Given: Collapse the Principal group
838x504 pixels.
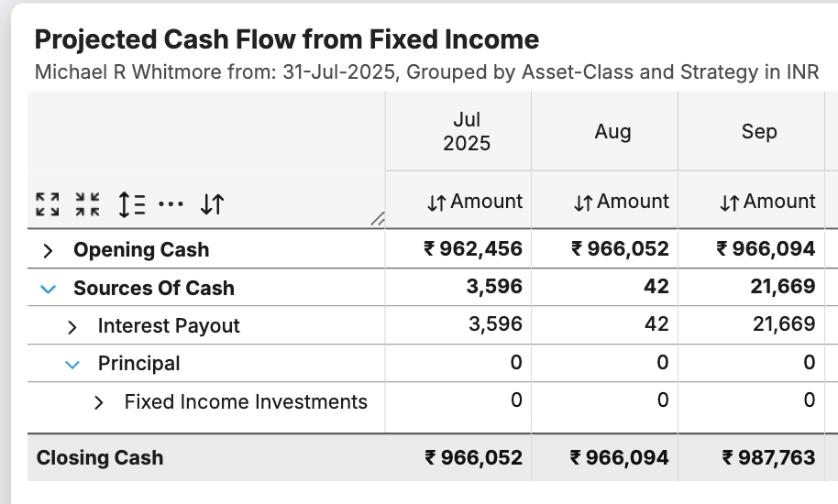Looking at the screenshot, I should pyautogui.click(x=73, y=364).
